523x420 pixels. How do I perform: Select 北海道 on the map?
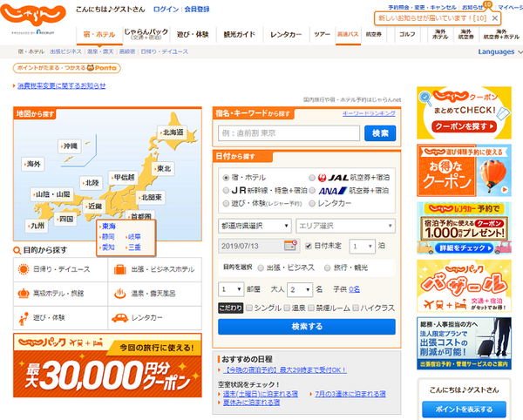click(172, 132)
